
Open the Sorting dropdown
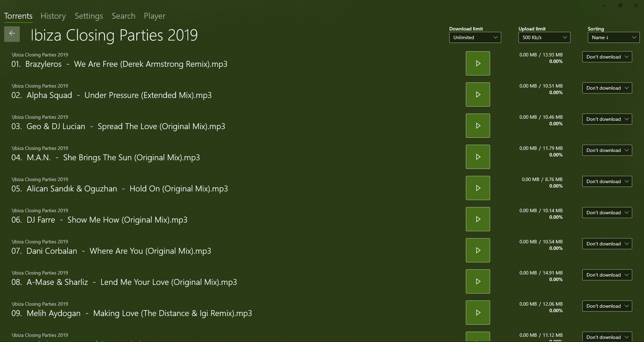[613, 37]
